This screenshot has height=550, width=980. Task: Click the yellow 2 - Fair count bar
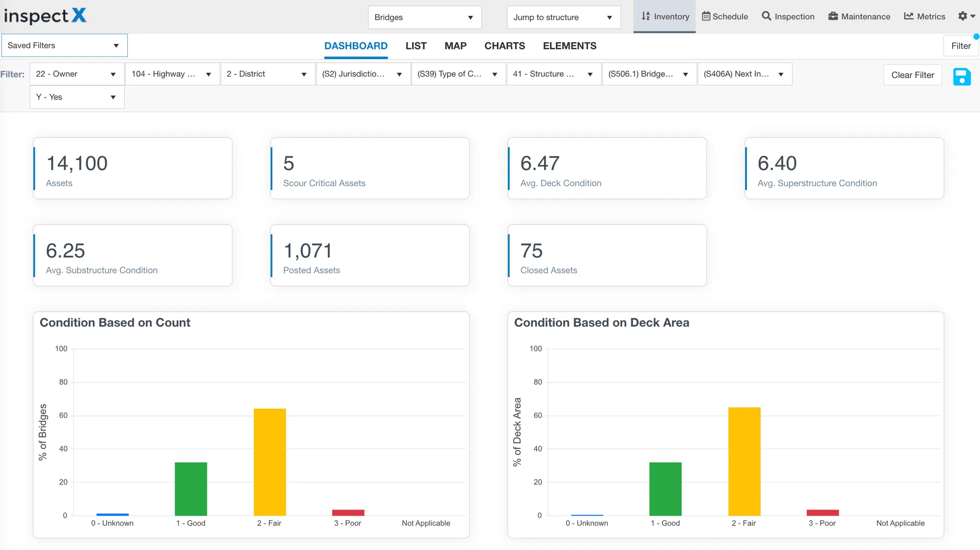pyautogui.click(x=270, y=462)
